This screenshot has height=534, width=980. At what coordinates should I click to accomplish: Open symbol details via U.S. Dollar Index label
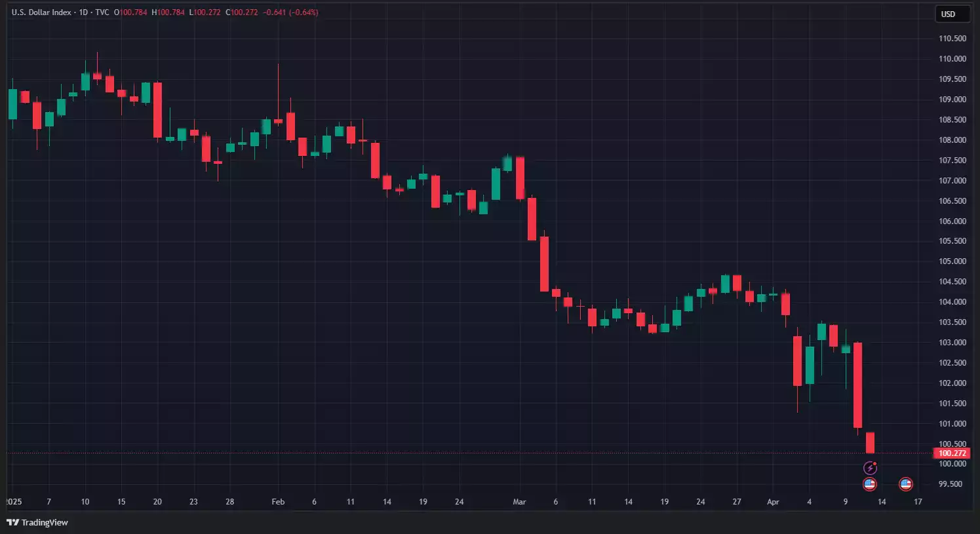pyautogui.click(x=41, y=12)
